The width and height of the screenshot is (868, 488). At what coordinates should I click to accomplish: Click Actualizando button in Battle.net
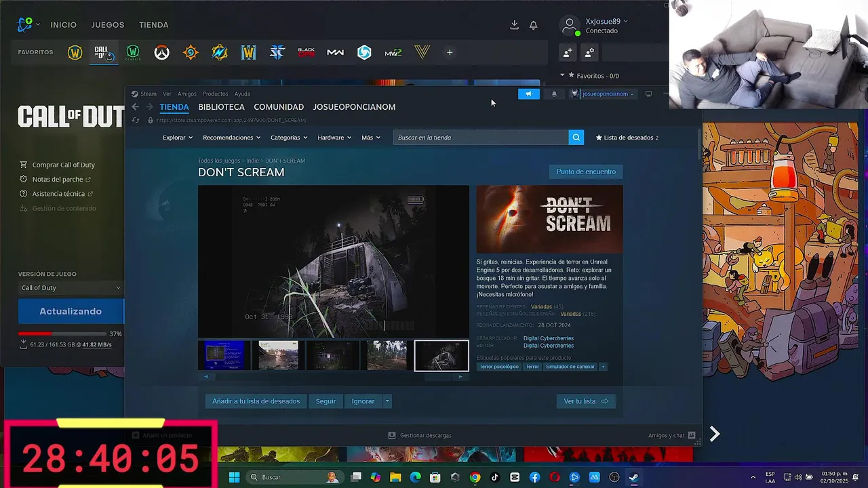71,311
